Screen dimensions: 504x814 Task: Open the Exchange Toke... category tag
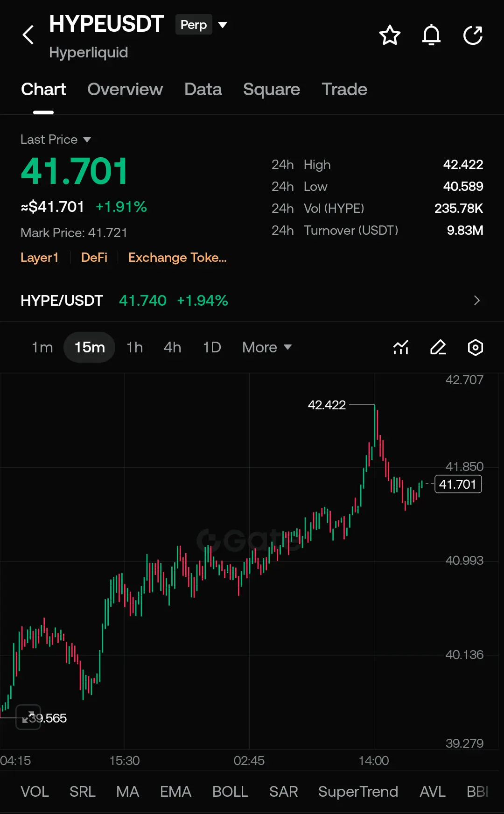[x=177, y=258]
